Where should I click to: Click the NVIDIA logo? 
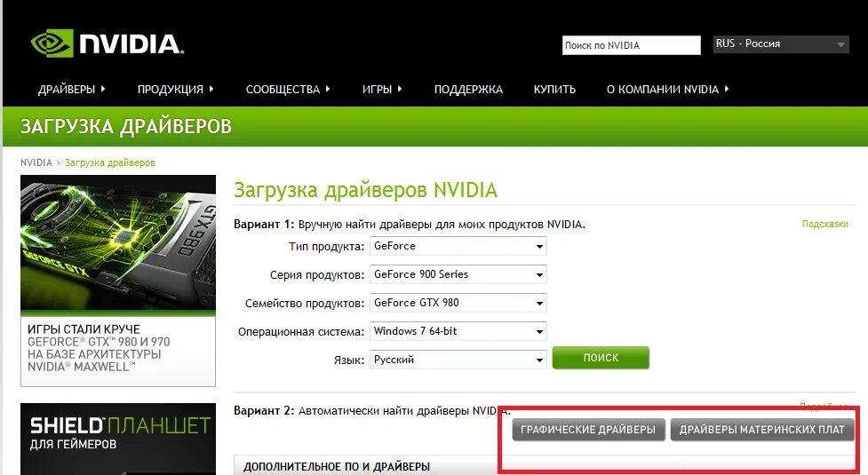pyautogui.click(x=107, y=44)
